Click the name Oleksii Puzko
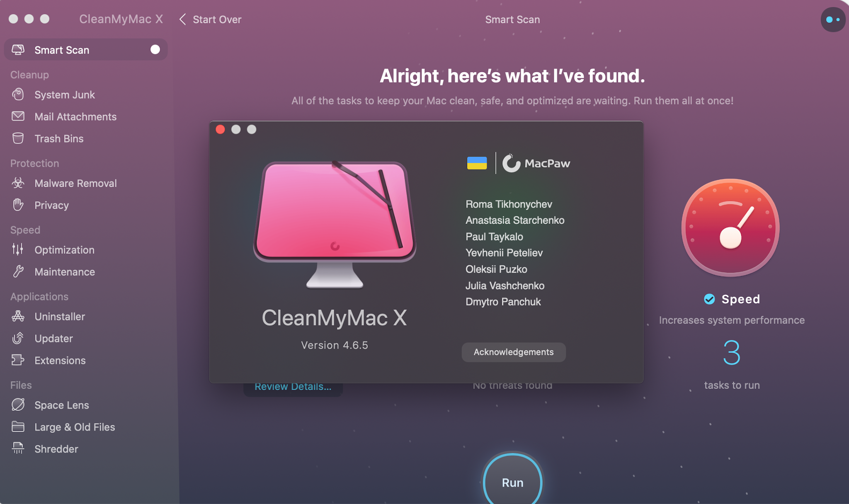Screen dimensions: 849x504 pos(496,269)
